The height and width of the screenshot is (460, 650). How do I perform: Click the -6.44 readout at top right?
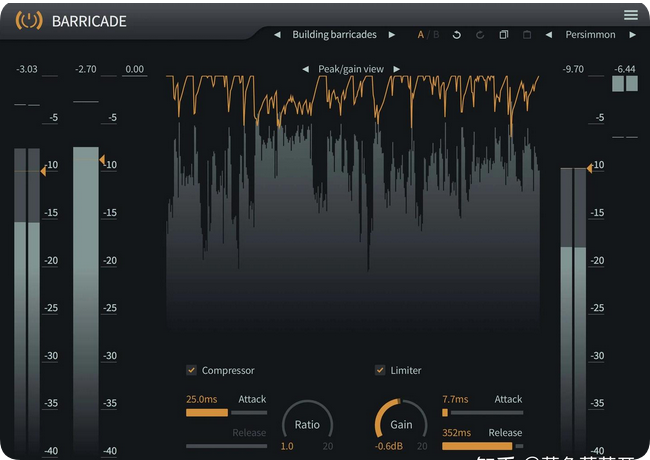tap(625, 69)
